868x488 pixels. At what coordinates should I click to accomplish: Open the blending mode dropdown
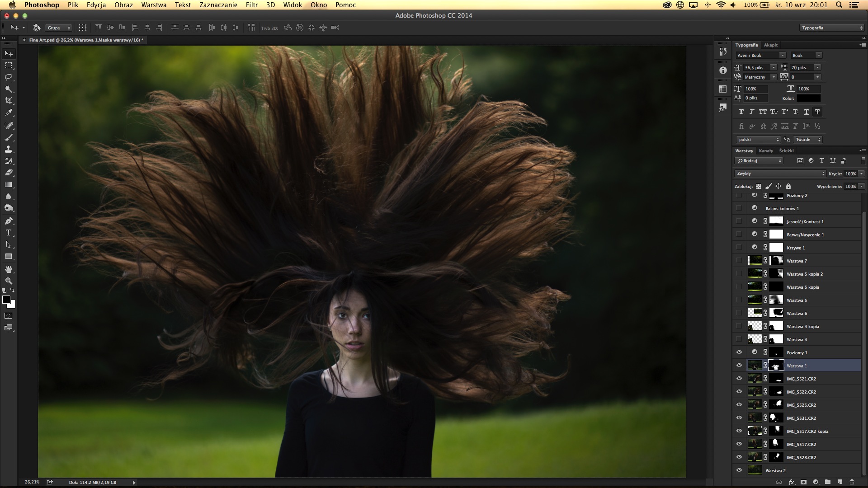coord(778,173)
